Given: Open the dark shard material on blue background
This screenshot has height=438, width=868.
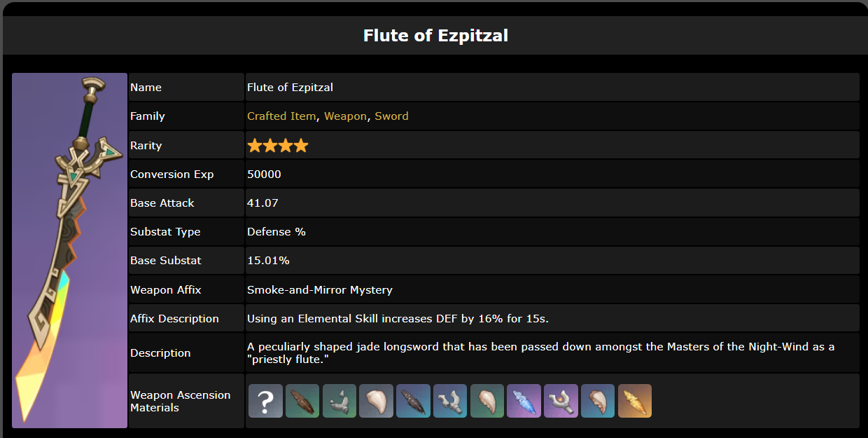Looking at the screenshot, I should pyautogui.click(x=414, y=401).
